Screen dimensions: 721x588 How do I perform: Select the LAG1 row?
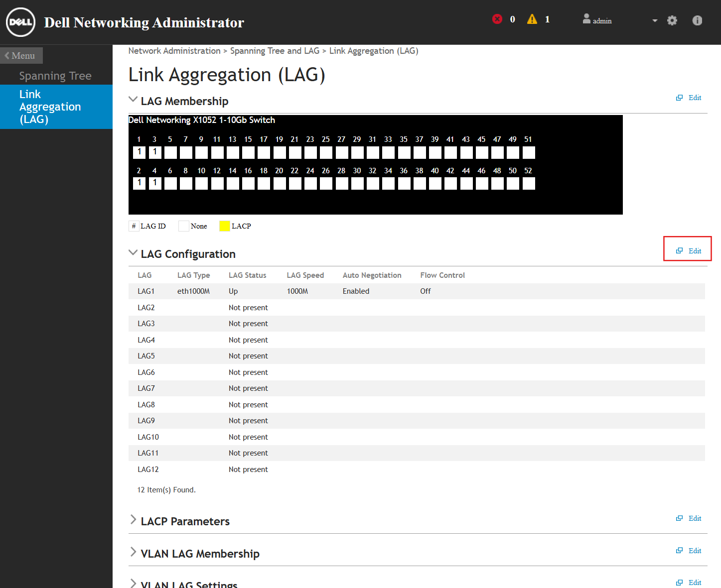pos(417,291)
